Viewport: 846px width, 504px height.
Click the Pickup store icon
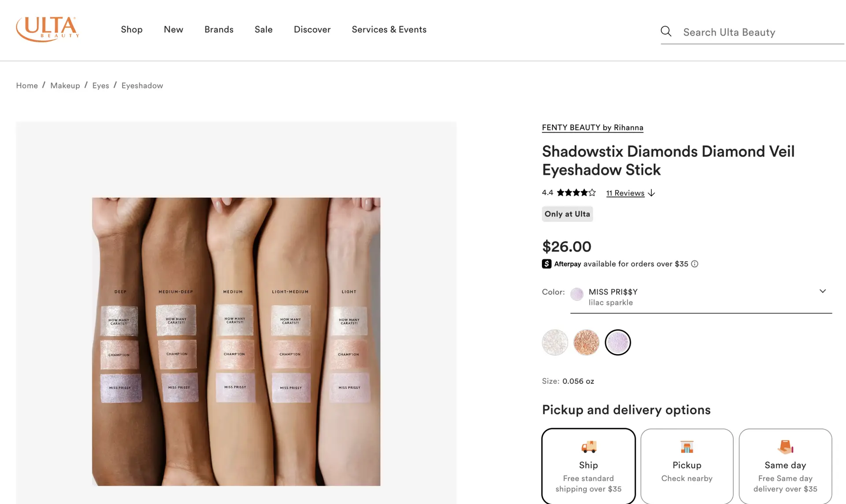(x=686, y=447)
